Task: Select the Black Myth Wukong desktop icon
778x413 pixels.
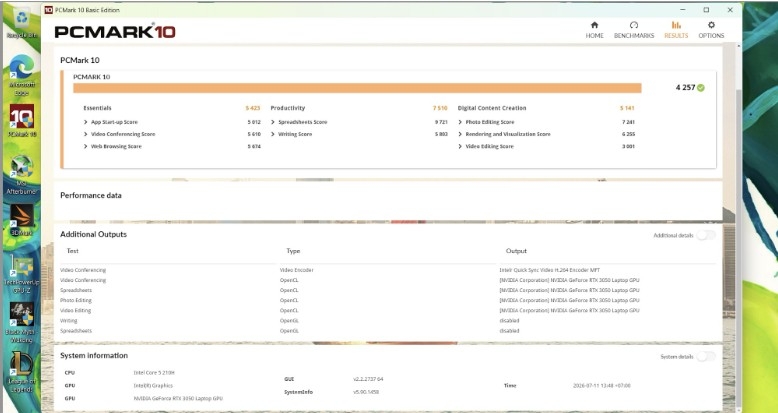Action: coord(22,321)
